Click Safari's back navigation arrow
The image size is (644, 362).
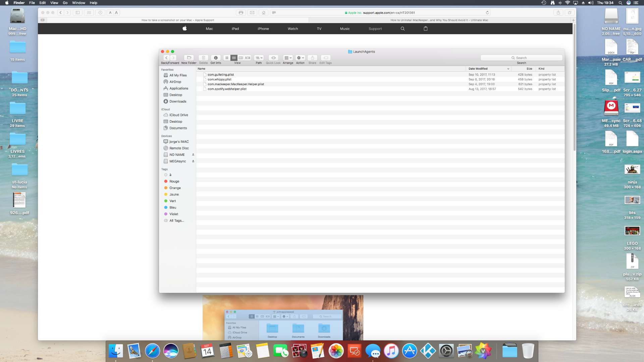coord(61,13)
